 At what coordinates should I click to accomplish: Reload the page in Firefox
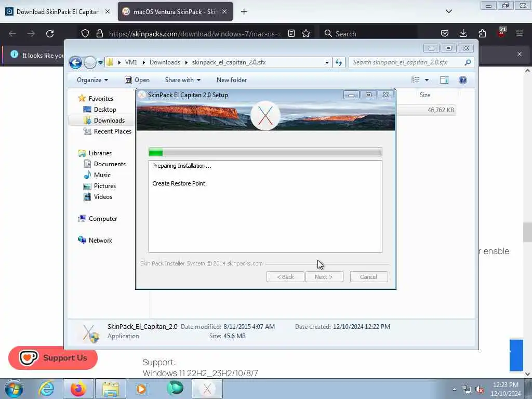50,34
